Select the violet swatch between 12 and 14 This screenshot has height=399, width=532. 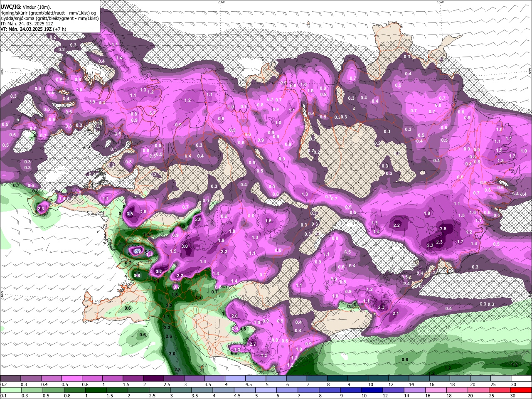393,390
